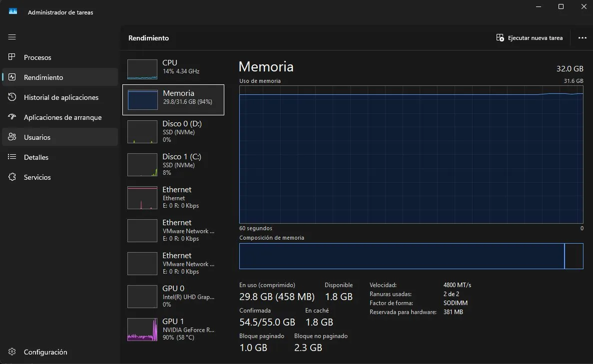Screen dimensions: 593x364
Task: Select the GPU 0 Intel UHD graph thumbnail
Action: [142, 296]
